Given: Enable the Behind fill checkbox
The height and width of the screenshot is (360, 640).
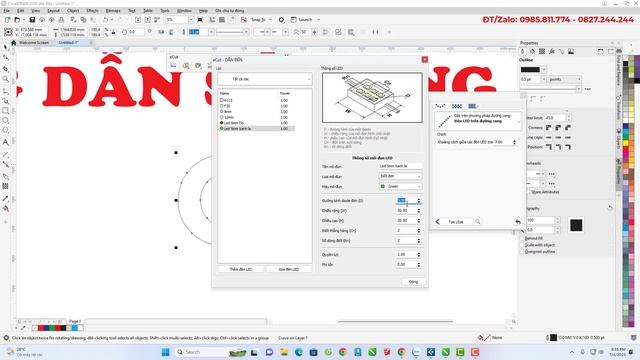Looking at the screenshot, I should (522, 238).
